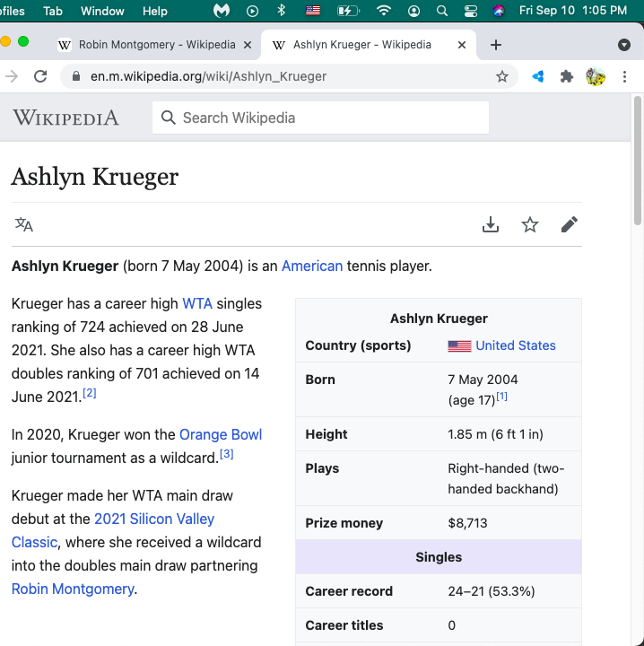
Task: Follow the 2021 Silicon Valley Classic link
Action: pyautogui.click(x=154, y=519)
